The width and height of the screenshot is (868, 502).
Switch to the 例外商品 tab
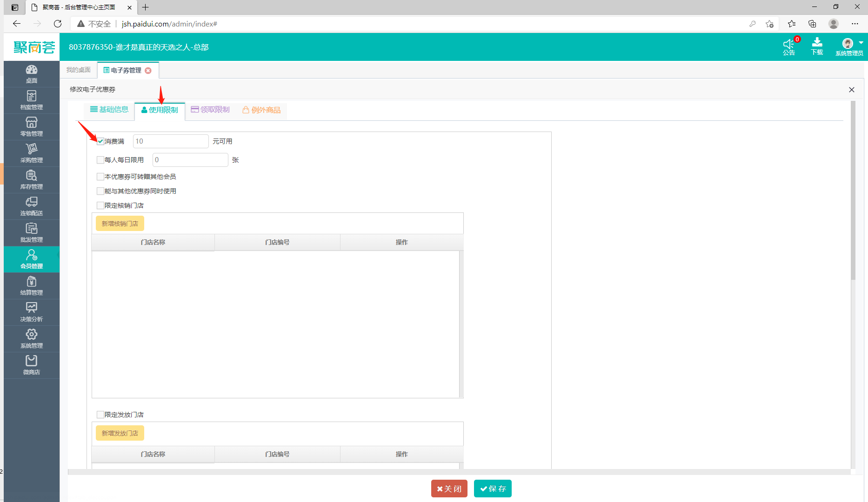coord(261,110)
